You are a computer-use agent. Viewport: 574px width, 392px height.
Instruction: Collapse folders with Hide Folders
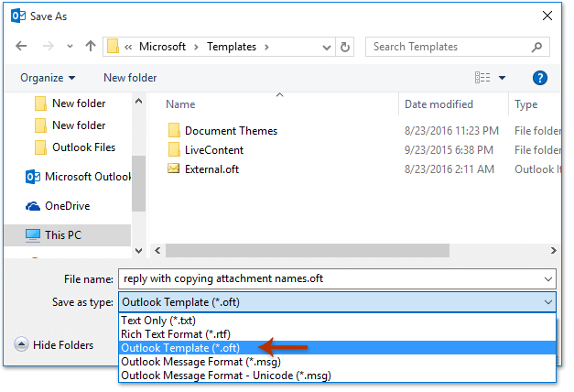point(54,345)
